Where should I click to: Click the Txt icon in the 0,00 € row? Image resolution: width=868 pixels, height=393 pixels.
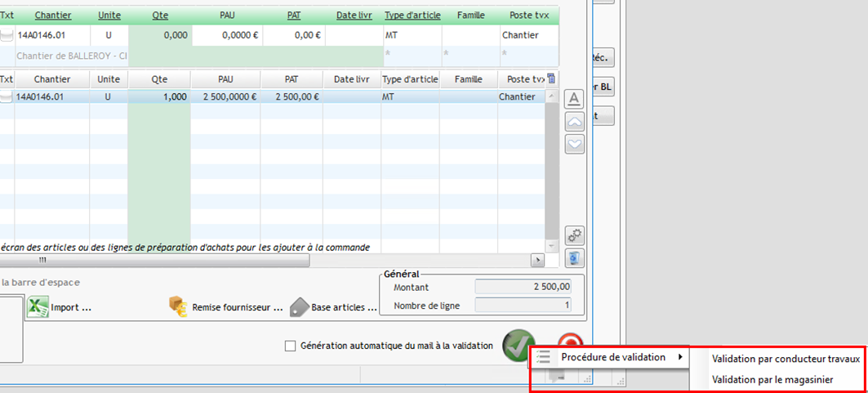pyautogui.click(x=6, y=35)
